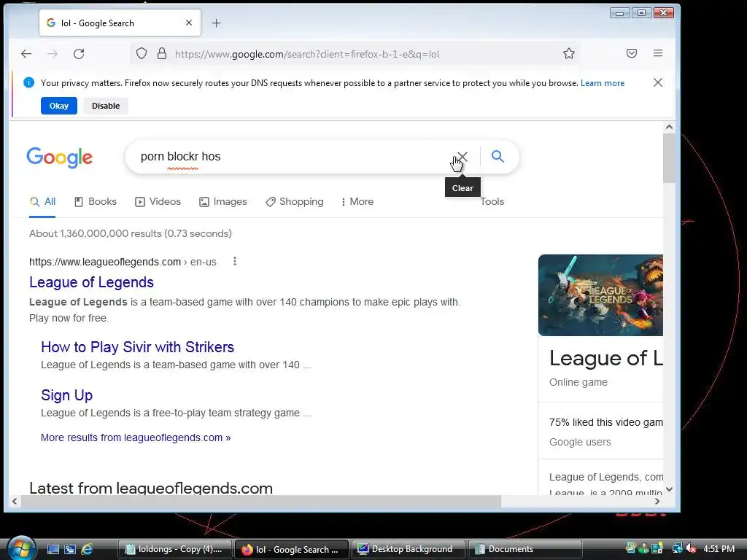Open the three-dot options next to leagueoflegends.com result

(x=234, y=262)
